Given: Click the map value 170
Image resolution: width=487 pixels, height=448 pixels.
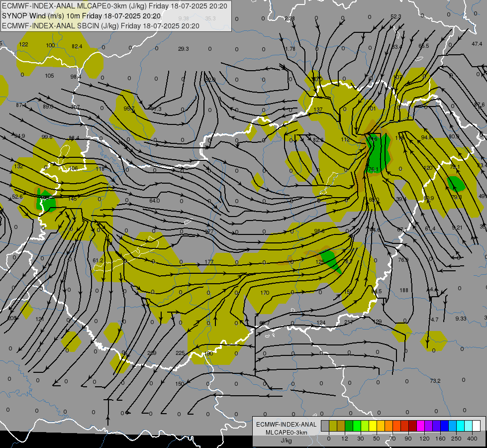Looking at the screenshot, I should (x=265, y=293).
